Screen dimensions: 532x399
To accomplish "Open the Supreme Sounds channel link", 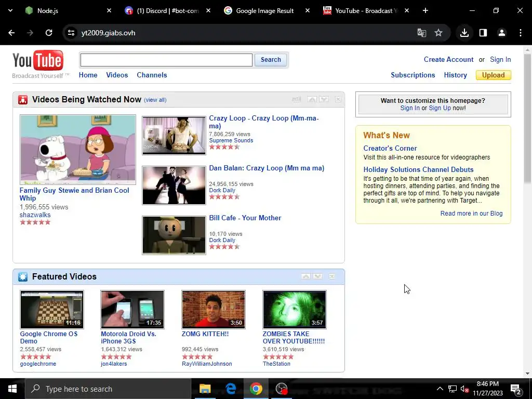I will 231,140.
